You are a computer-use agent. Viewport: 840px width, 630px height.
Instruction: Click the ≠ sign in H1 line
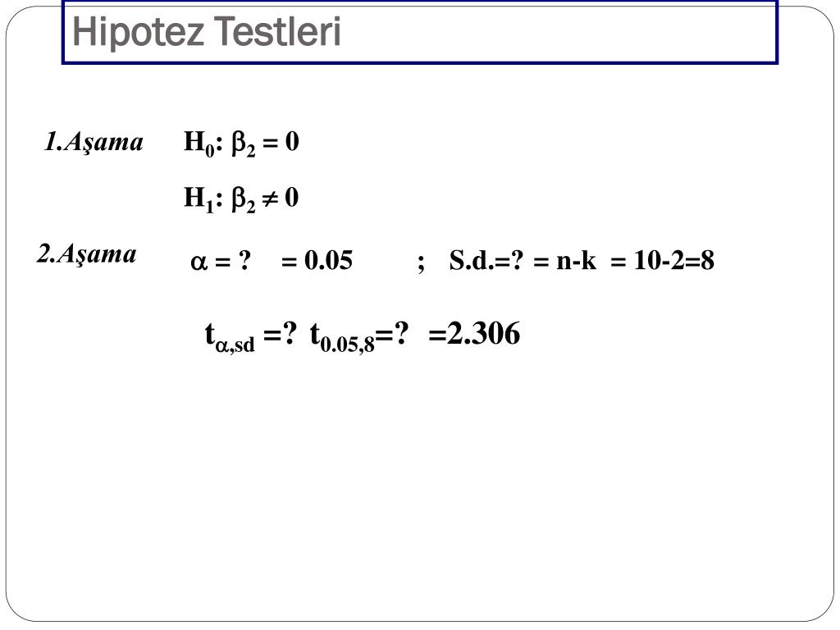pyautogui.click(x=270, y=200)
